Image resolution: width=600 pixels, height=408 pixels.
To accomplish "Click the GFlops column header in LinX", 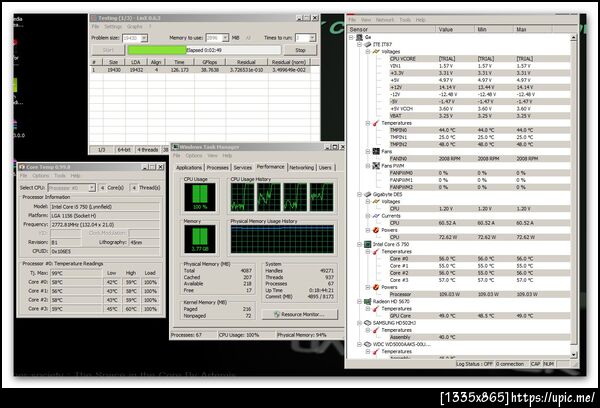I will 210,62.
